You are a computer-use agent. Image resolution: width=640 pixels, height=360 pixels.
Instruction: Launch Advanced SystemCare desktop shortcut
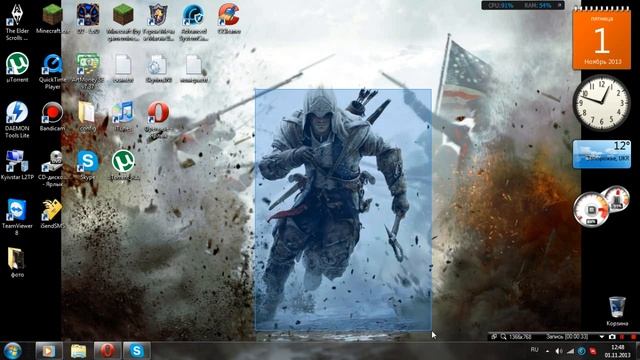click(193, 22)
